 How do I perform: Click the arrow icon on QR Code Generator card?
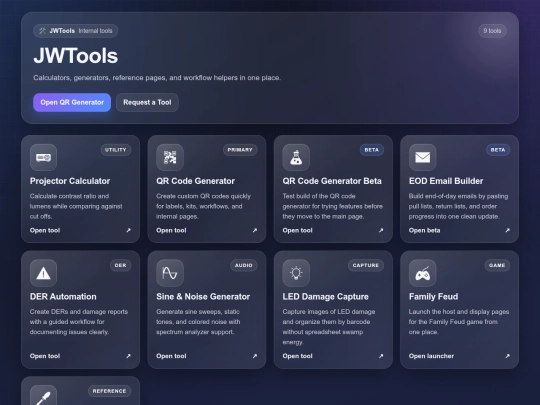pos(255,230)
